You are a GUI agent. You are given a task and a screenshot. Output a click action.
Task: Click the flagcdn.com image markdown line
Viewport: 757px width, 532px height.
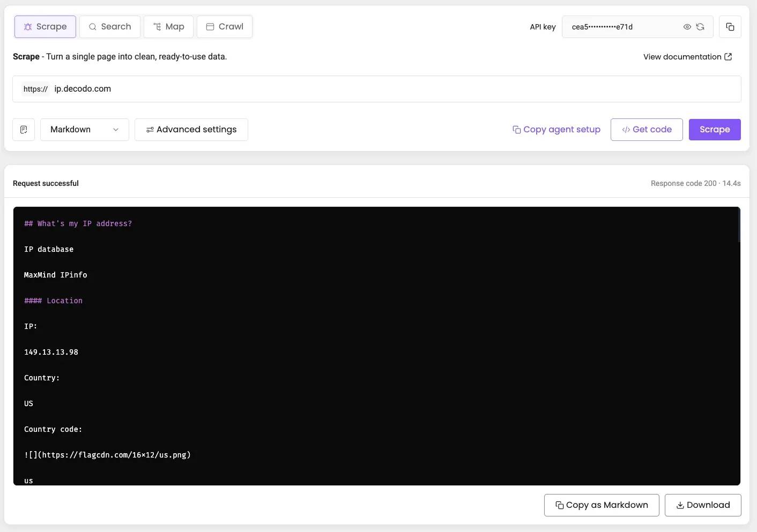(107, 455)
